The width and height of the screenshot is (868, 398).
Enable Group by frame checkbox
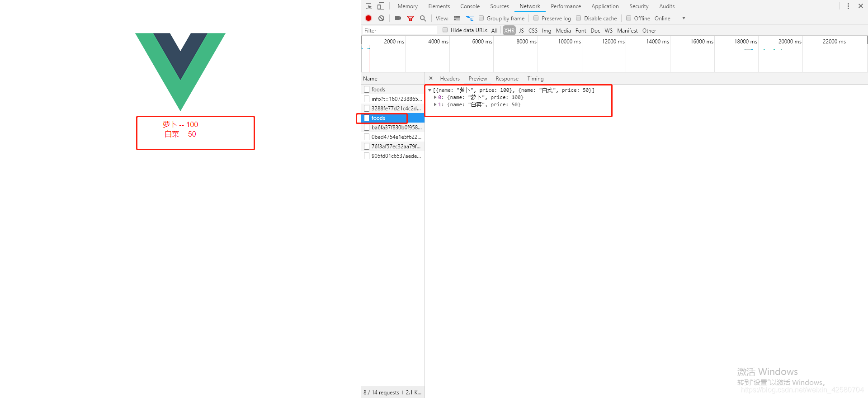481,18
